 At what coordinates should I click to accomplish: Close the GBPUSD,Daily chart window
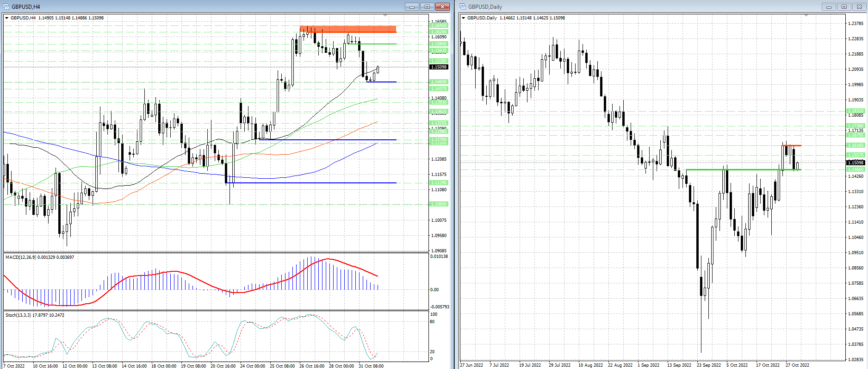tap(860, 6)
